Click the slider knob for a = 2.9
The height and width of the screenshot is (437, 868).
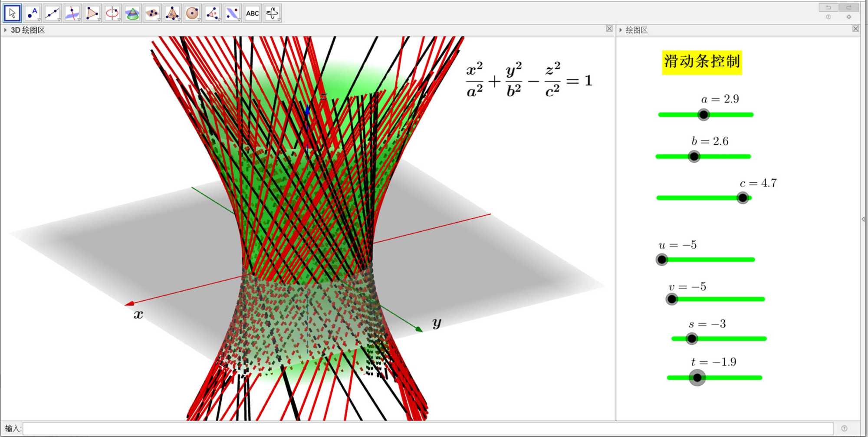pyautogui.click(x=704, y=115)
